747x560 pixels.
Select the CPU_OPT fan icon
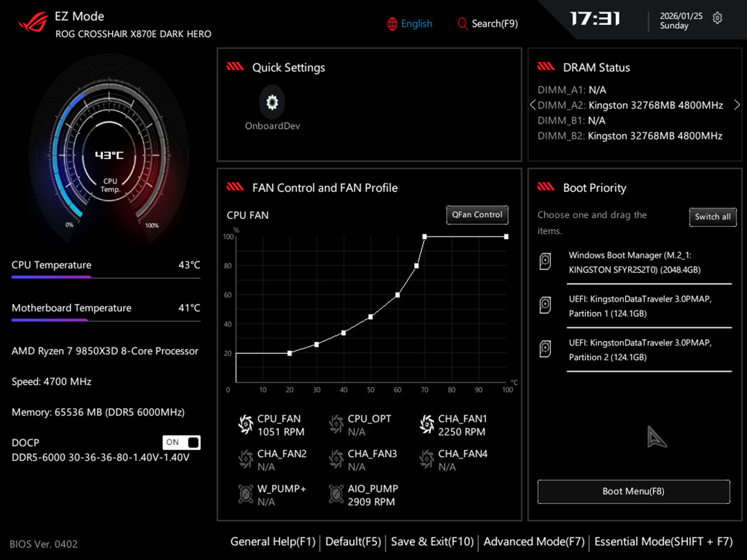tap(336, 425)
